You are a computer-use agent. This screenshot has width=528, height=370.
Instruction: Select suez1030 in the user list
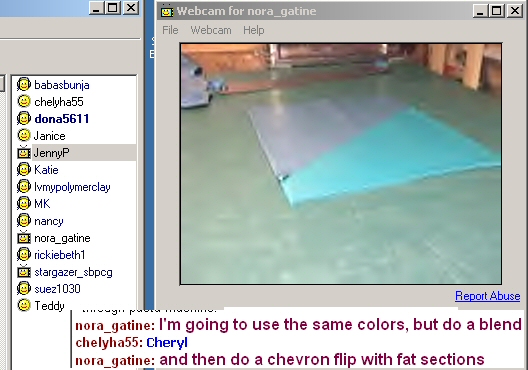pos(57,289)
